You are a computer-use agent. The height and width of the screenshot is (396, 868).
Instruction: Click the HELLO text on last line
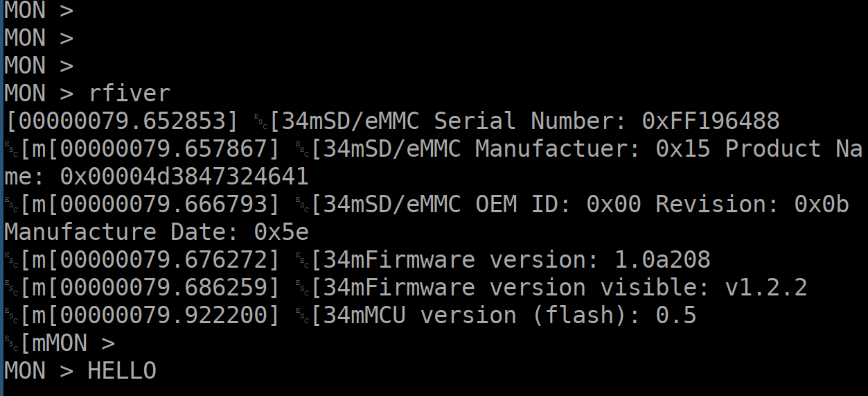coord(122,370)
